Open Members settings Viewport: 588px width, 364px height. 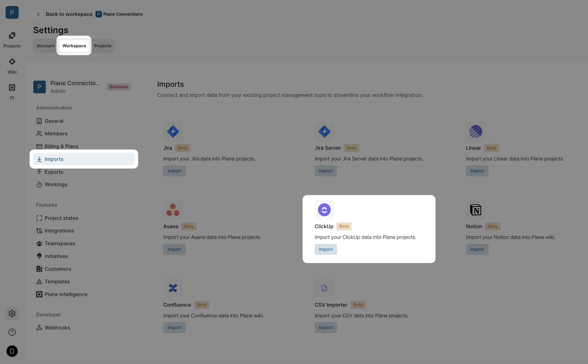point(84,134)
